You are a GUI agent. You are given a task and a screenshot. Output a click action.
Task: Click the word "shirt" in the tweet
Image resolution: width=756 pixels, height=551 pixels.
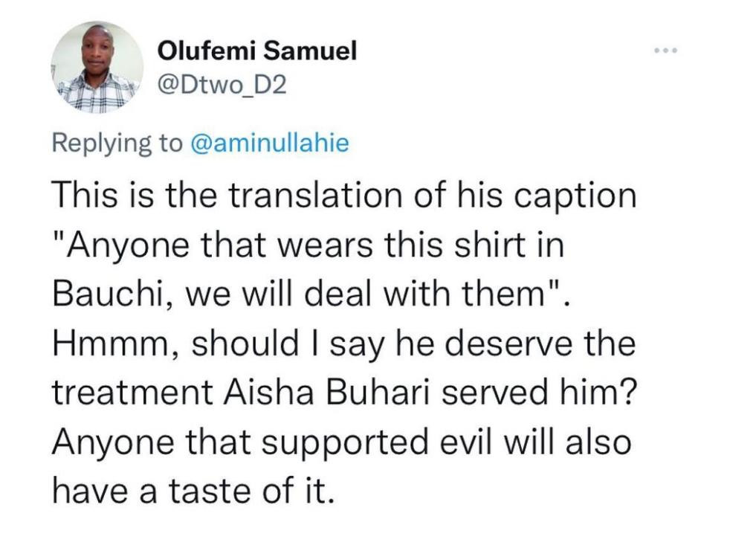[x=491, y=246]
